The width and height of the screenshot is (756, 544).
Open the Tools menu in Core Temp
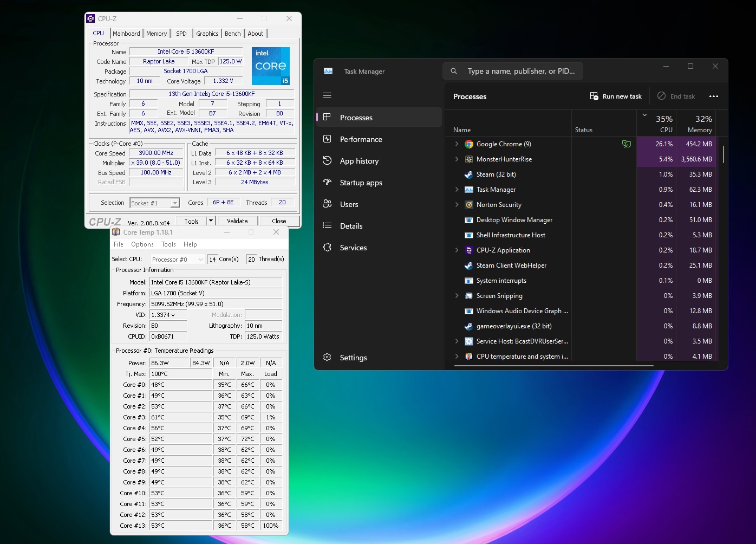click(168, 244)
